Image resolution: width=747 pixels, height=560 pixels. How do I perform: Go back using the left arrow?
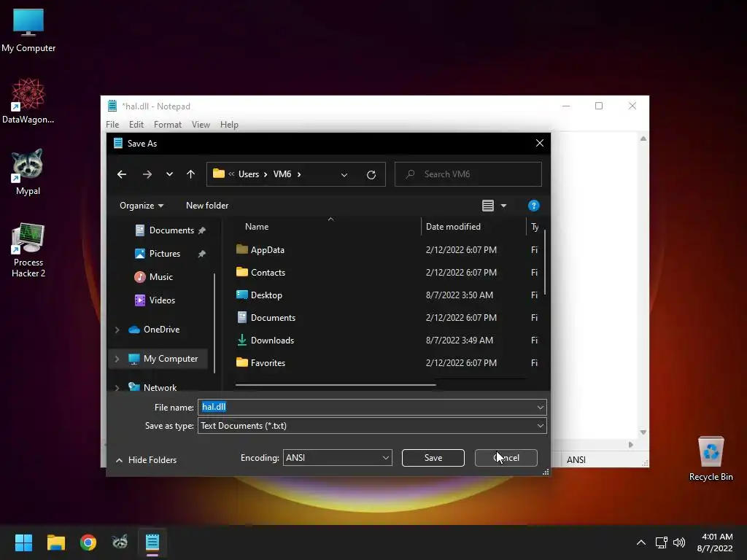point(122,174)
